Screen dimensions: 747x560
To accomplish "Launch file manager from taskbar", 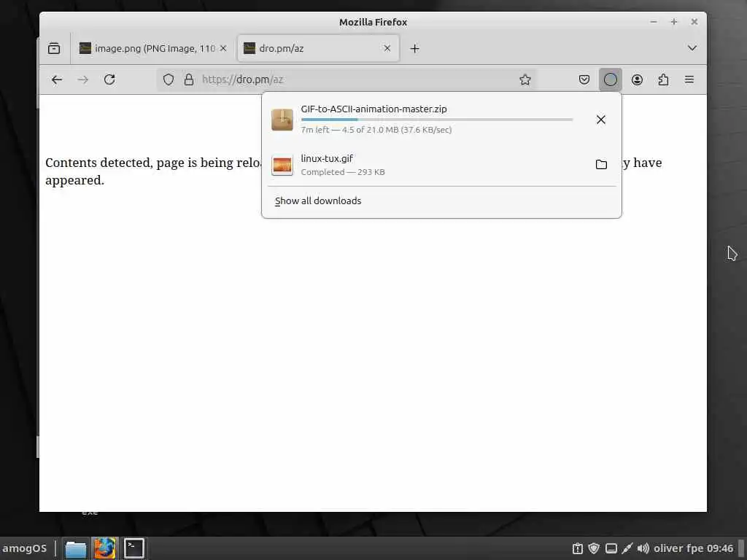I will (x=76, y=548).
